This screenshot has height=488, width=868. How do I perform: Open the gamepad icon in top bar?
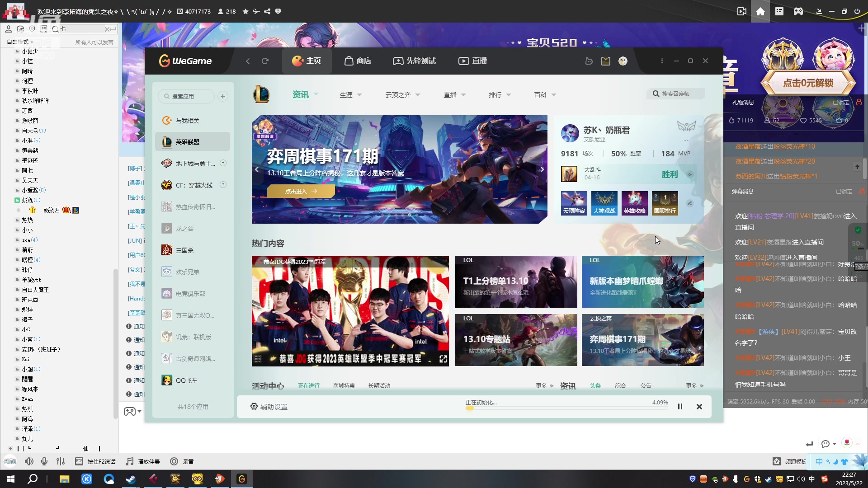[x=798, y=11]
